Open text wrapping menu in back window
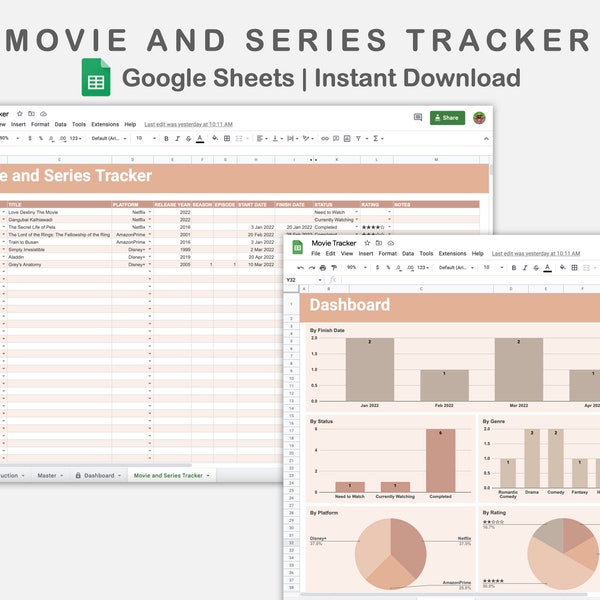 pyautogui.click(x=293, y=139)
